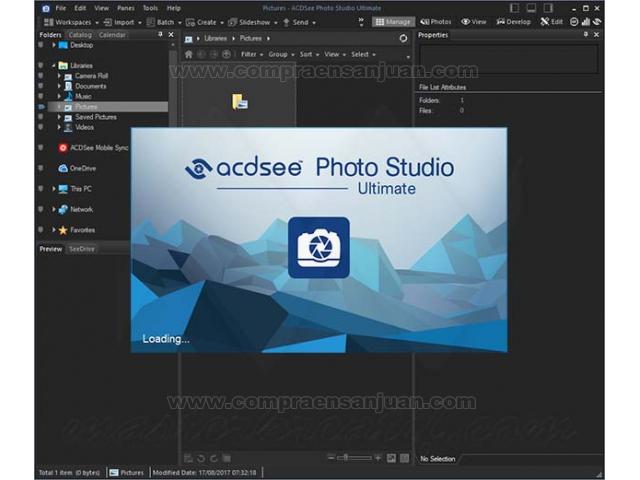The width and height of the screenshot is (640, 480).
Task: Toggle Easy-Select indicator for Saved Pictures
Action: click(x=41, y=117)
